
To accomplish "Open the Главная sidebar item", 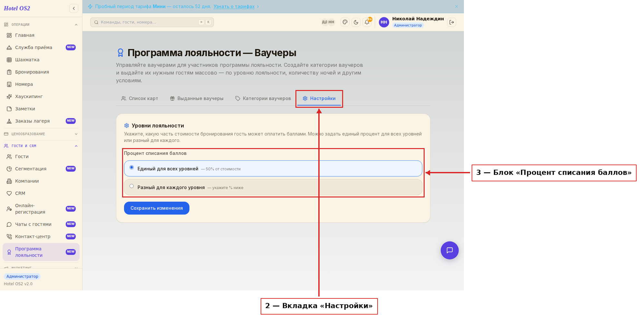I will pos(41,35).
